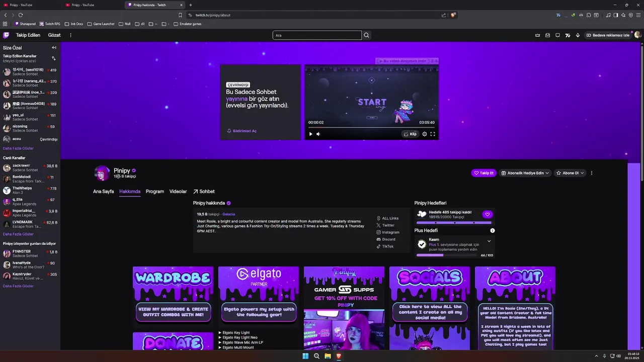Screen dimensions: 644x362
Task: Click the Plus goal 44/100 progress bar
Action: tap(446, 255)
